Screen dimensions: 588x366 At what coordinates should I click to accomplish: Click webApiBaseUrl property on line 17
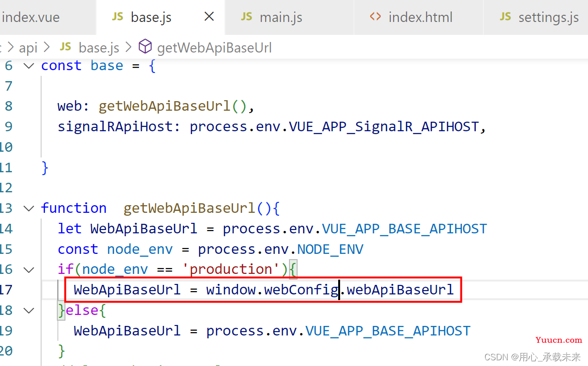(x=400, y=290)
